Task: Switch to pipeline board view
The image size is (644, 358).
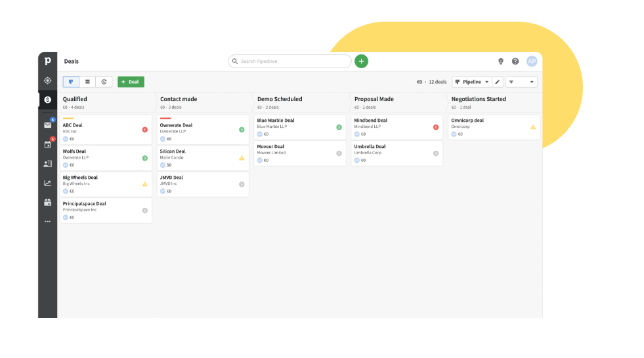Action: (x=71, y=82)
